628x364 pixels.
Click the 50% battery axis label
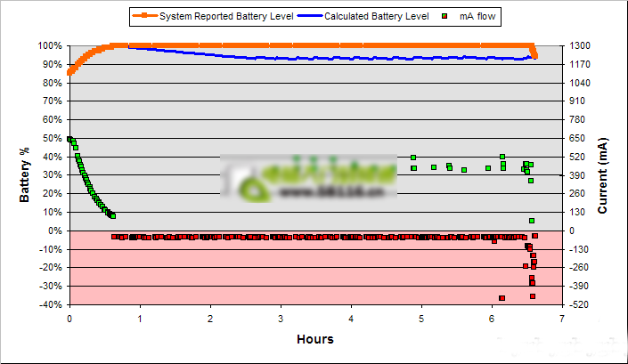pyautogui.click(x=52, y=139)
